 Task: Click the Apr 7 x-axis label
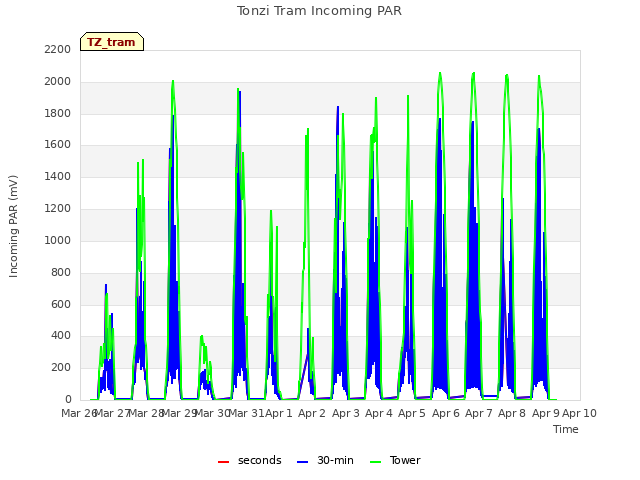[479, 413]
